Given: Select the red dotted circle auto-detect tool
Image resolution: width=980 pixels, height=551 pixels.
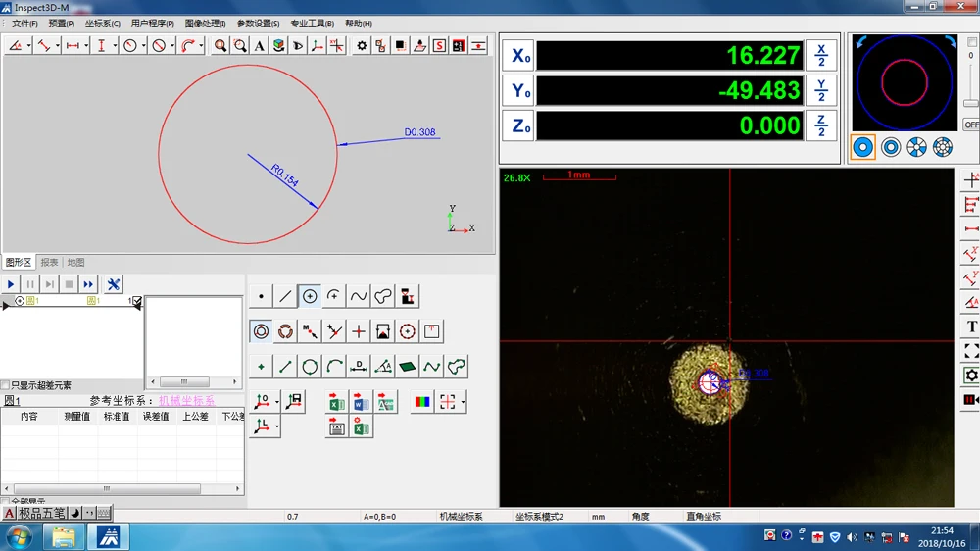Looking at the screenshot, I should pos(408,331).
